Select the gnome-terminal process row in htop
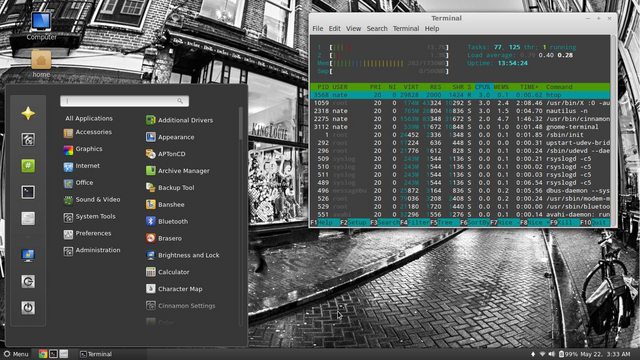 coord(460,127)
